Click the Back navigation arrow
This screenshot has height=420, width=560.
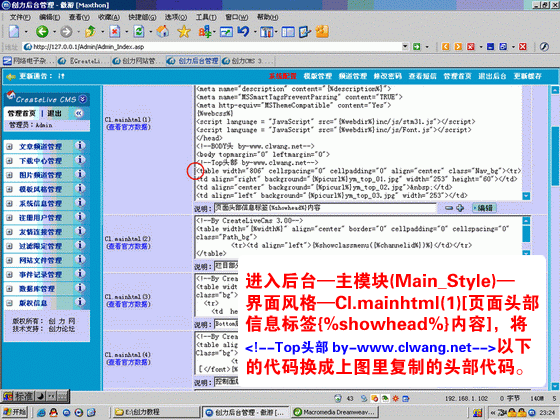(x=42, y=32)
